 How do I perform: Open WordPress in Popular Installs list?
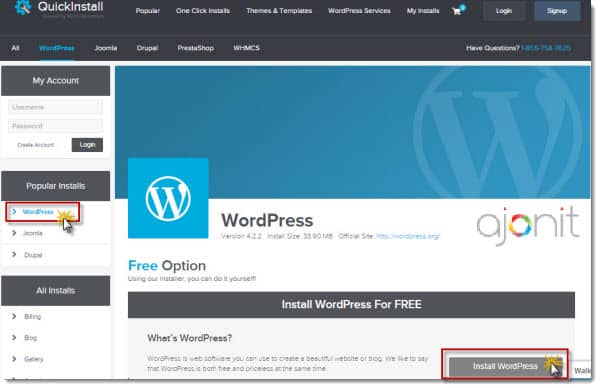tap(38, 212)
